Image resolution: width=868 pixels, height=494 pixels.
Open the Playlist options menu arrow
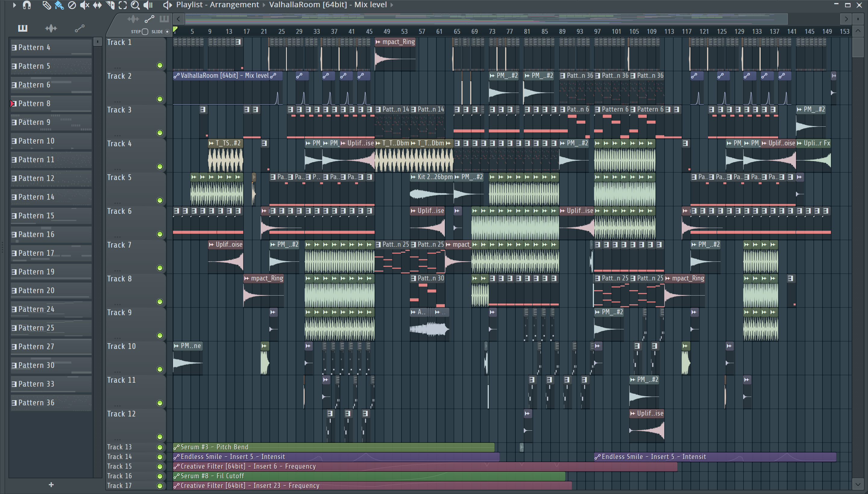[x=14, y=5]
